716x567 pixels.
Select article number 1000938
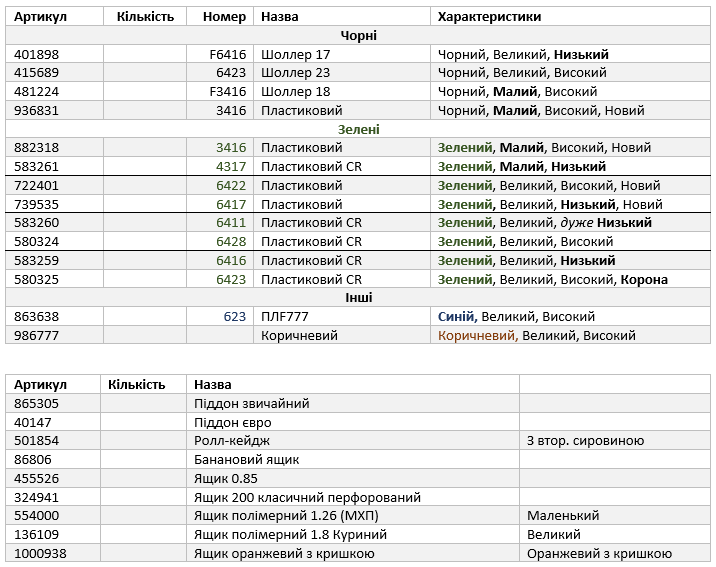pos(40,553)
